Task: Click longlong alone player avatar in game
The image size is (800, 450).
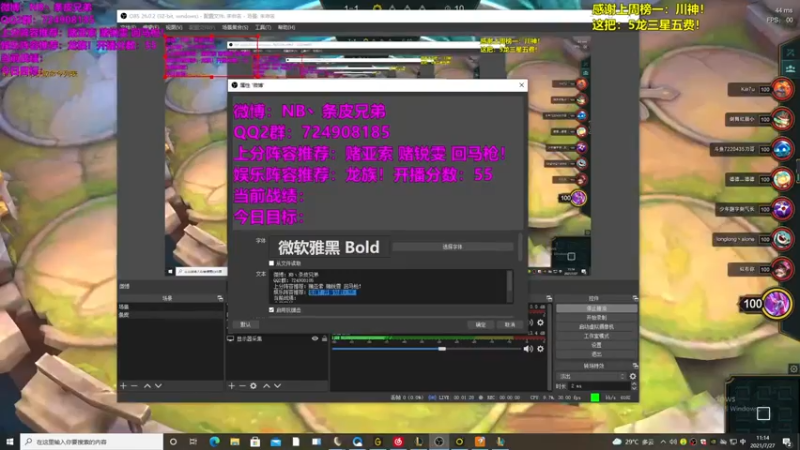Action: (x=782, y=239)
